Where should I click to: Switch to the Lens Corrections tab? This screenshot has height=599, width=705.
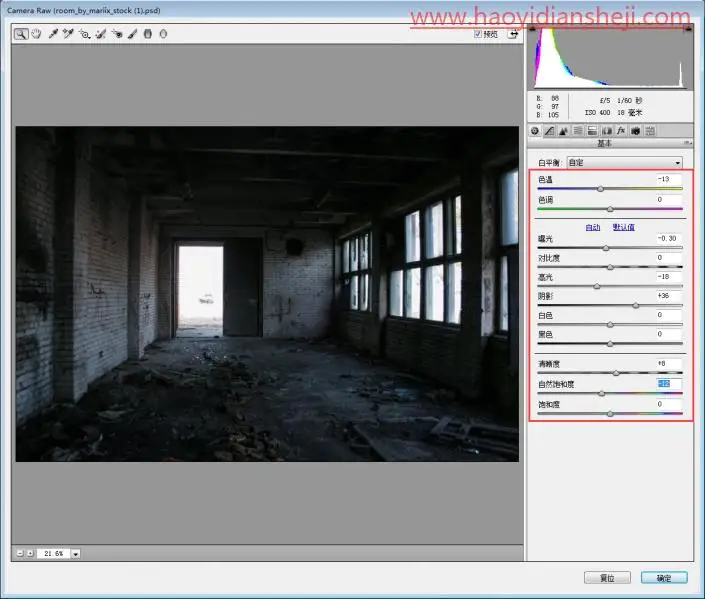click(x=607, y=131)
